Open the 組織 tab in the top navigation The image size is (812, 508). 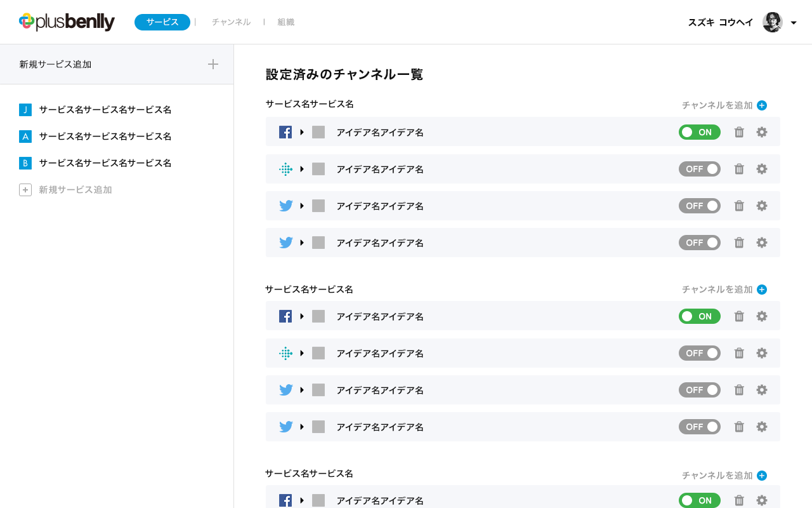tap(285, 22)
